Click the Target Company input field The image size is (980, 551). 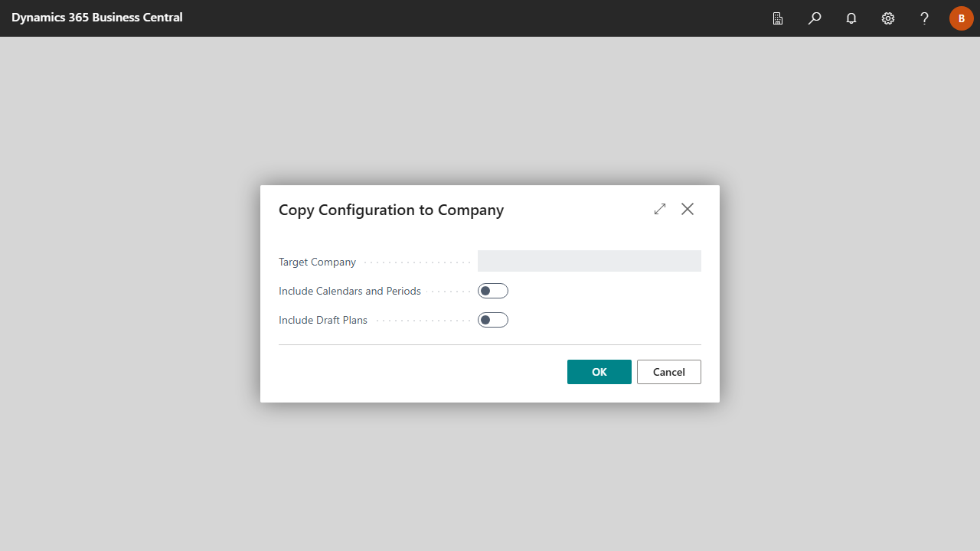(590, 261)
